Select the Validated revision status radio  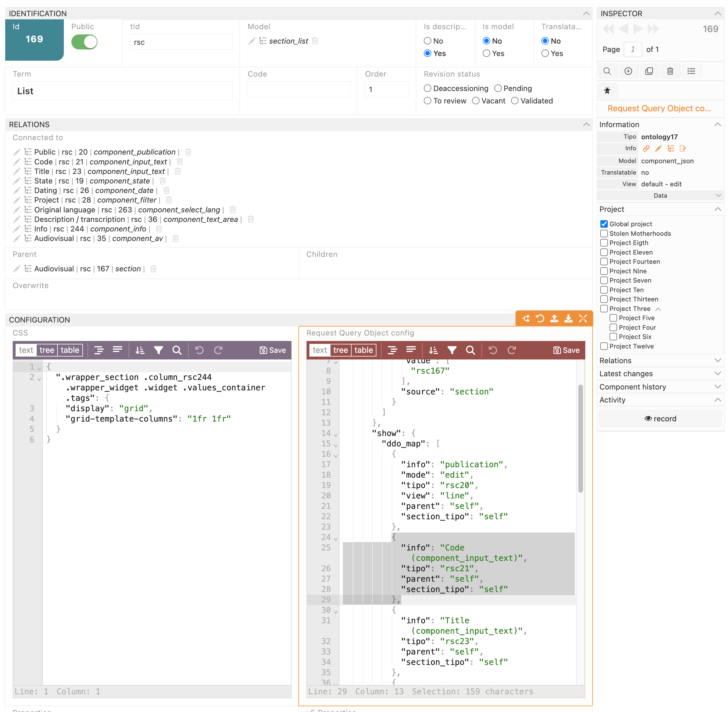click(x=515, y=101)
